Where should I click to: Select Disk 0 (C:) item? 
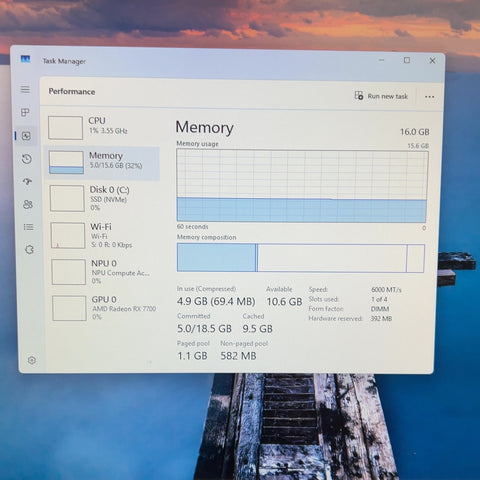point(103,199)
